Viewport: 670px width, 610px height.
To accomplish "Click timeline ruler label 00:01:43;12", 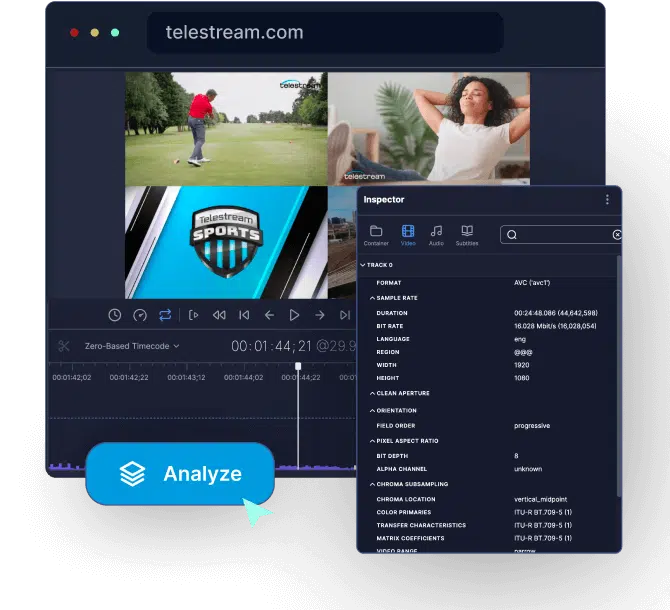I will coord(186,378).
